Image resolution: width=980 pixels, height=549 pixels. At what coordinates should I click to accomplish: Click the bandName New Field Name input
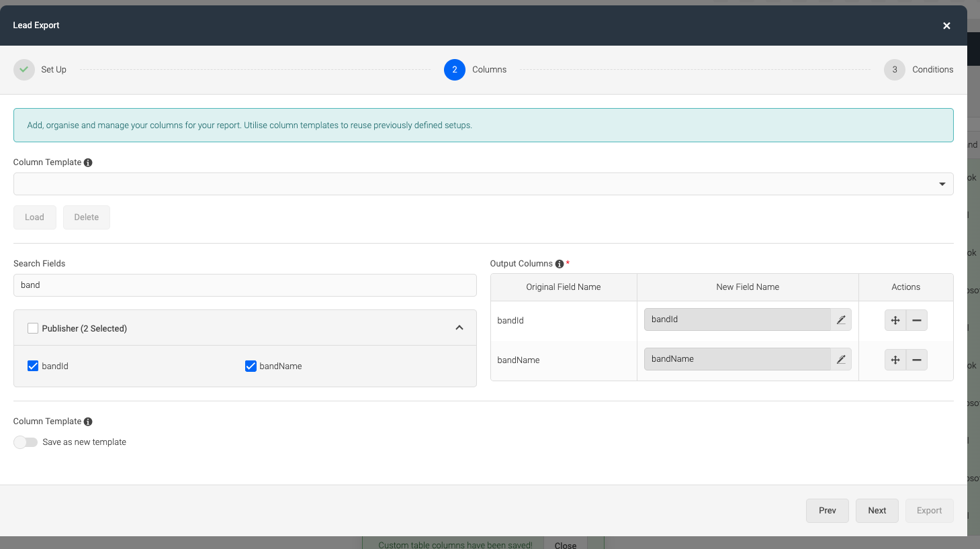coord(738,359)
